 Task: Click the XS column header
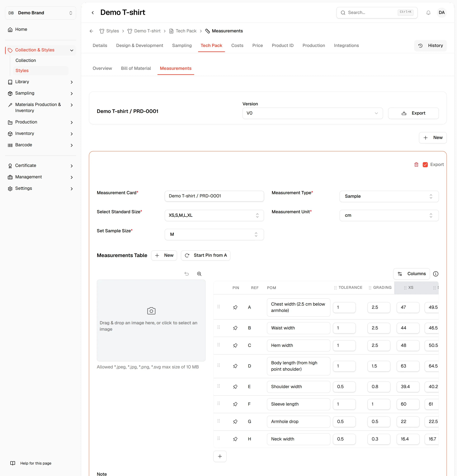[408, 288]
